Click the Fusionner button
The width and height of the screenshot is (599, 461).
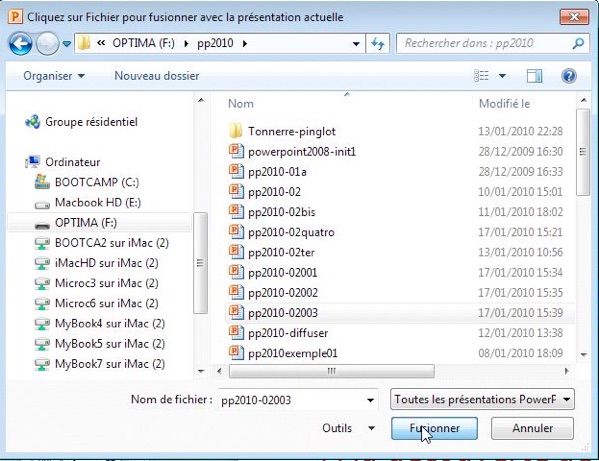pos(434,428)
